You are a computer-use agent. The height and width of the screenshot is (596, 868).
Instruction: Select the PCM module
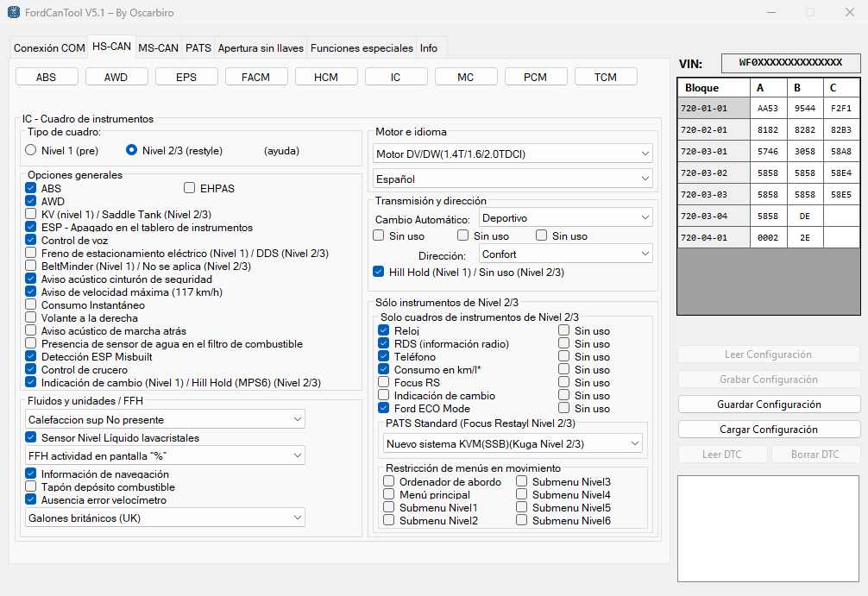pyautogui.click(x=536, y=76)
